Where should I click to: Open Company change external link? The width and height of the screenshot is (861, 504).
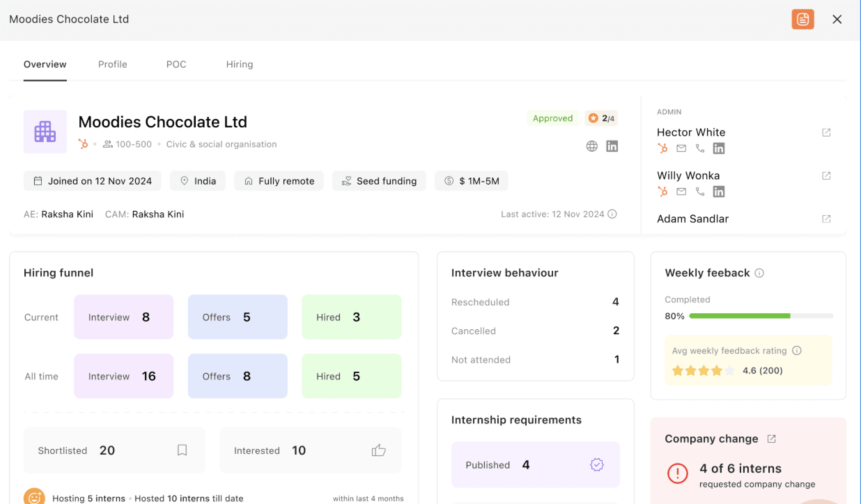click(771, 439)
